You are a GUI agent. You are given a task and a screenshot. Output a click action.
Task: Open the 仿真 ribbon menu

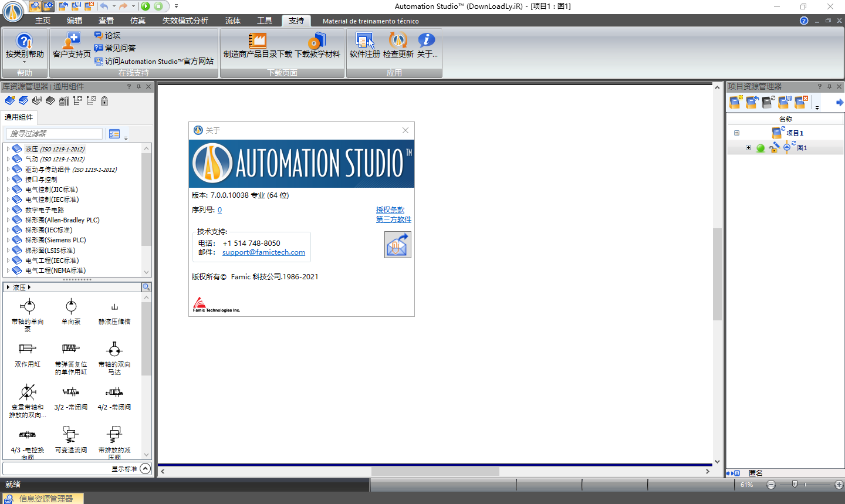137,20
